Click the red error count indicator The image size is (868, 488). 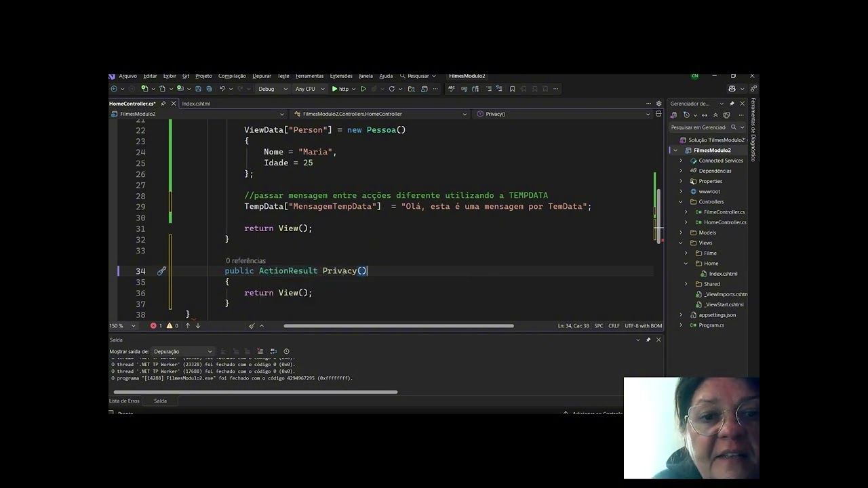tap(156, 326)
